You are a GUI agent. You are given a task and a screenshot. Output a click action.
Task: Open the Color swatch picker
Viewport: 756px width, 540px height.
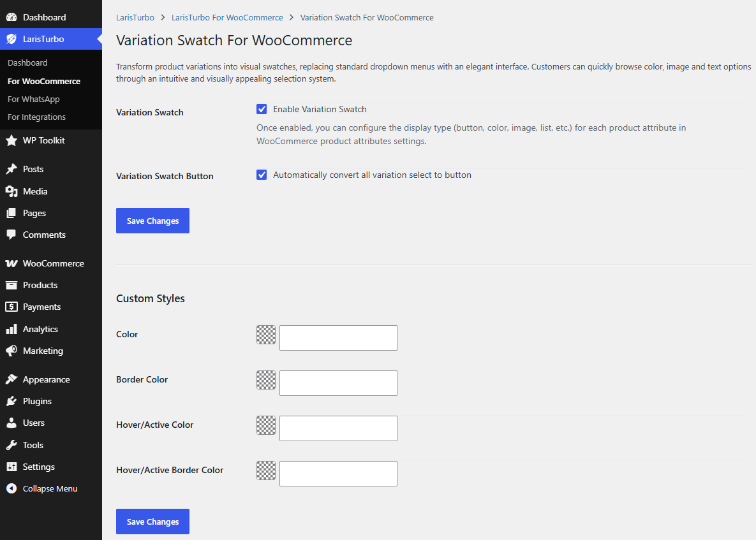(x=266, y=335)
